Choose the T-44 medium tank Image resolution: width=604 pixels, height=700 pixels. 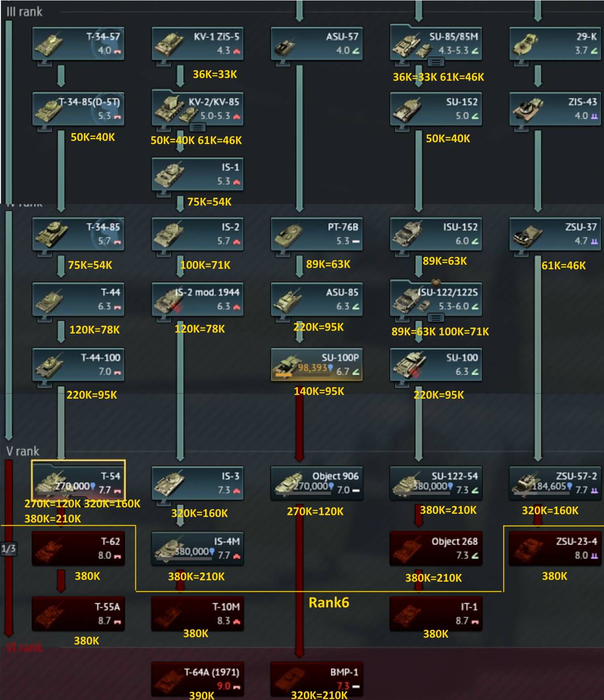point(78,299)
